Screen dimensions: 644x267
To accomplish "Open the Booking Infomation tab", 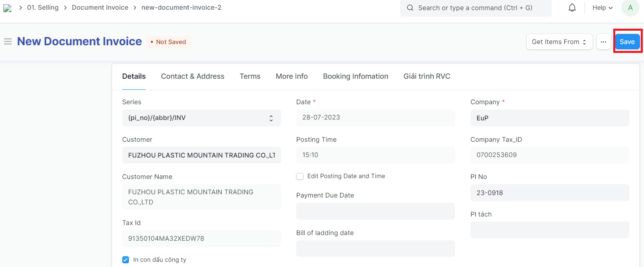I will [355, 76].
